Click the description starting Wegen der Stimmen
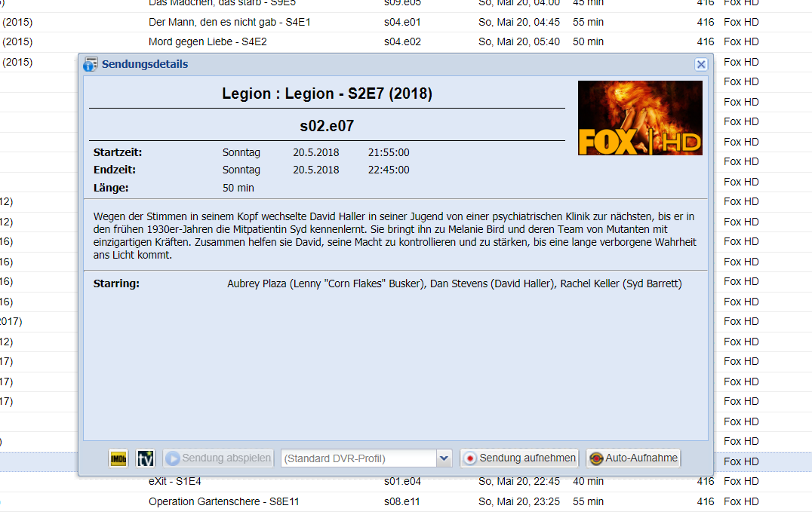812x524 pixels. [395, 236]
